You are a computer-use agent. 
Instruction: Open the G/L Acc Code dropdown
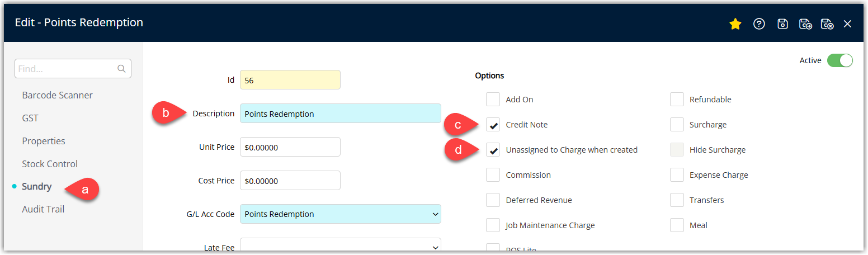340,214
